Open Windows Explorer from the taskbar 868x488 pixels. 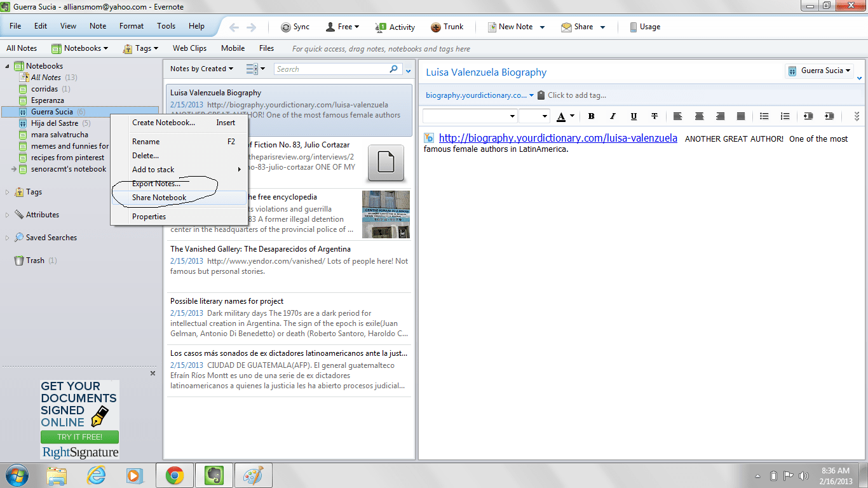57,475
